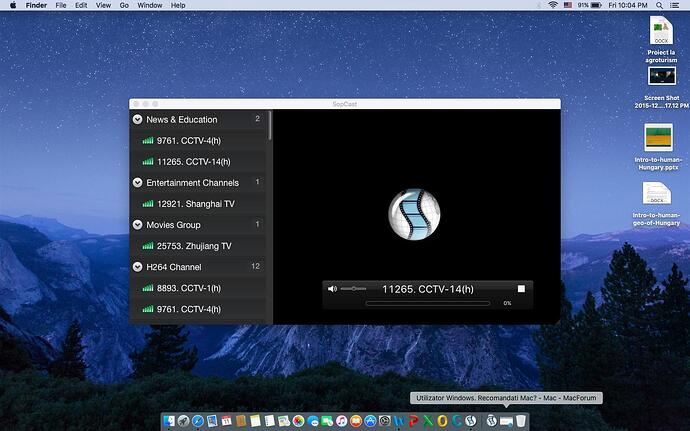Click the Wi-Fi status icon

click(553, 6)
